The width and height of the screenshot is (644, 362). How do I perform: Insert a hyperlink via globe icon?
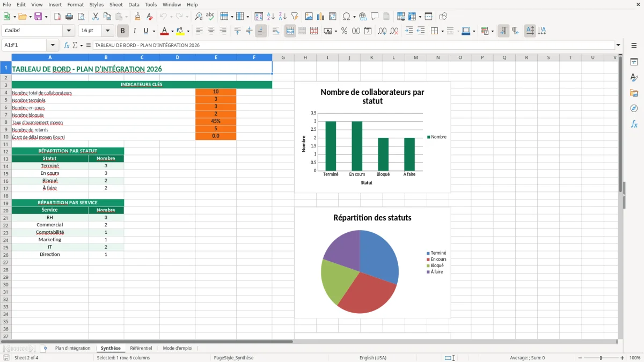pos(363,17)
